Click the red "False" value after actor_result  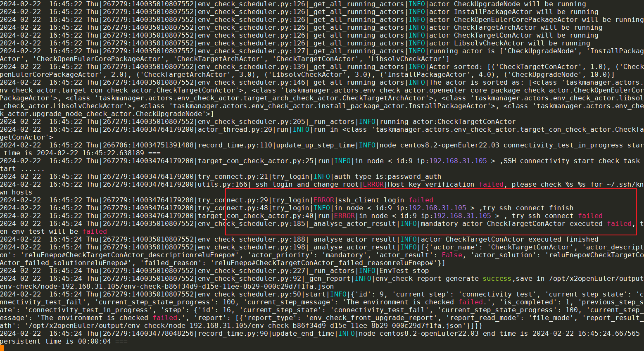click(452, 255)
